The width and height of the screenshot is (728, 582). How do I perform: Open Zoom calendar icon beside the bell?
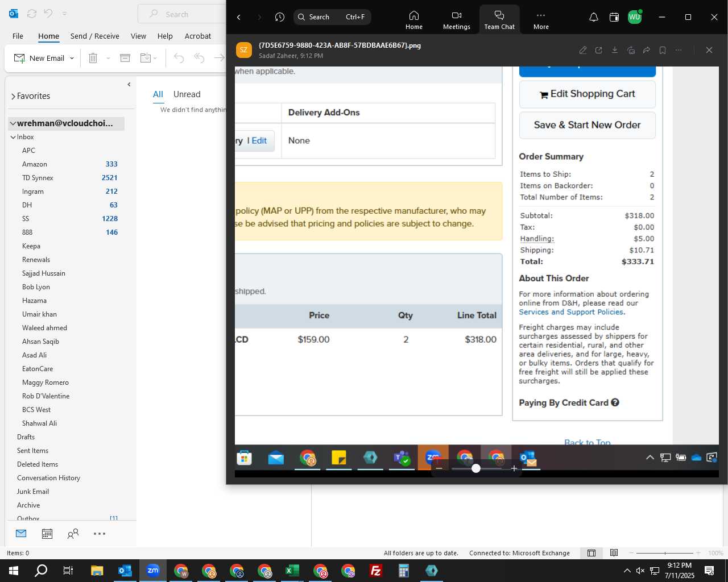tap(614, 17)
